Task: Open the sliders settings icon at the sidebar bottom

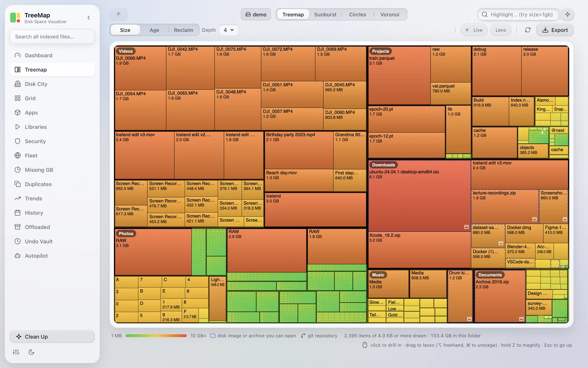Action: [x=16, y=352]
